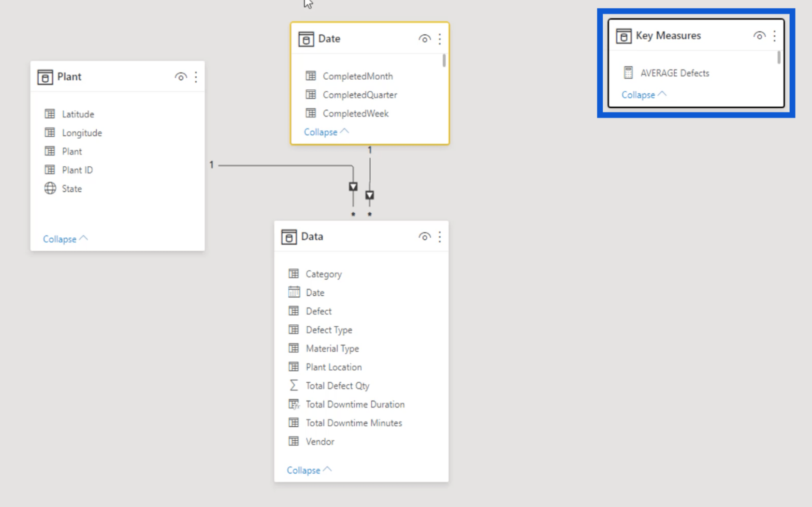Toggle visibility of the Data table
Viewport: 812px width, 507px height.
pyautogui.click(x=424, y=237)
